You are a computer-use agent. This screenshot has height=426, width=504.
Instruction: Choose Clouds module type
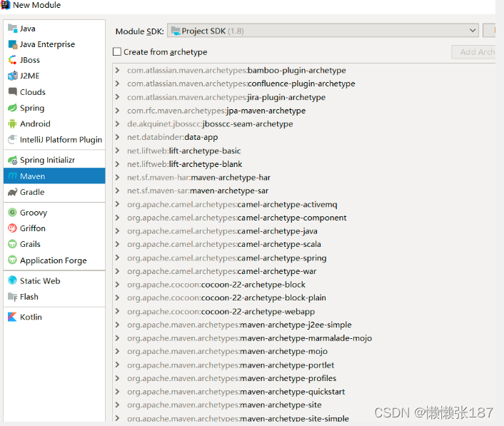(54, 92)
